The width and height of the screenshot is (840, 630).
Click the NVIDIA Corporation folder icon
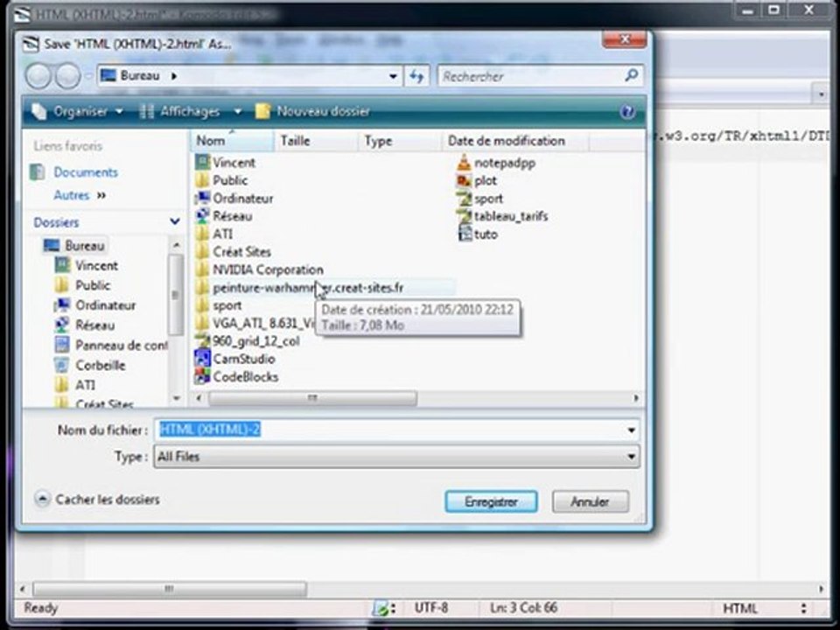202,269
